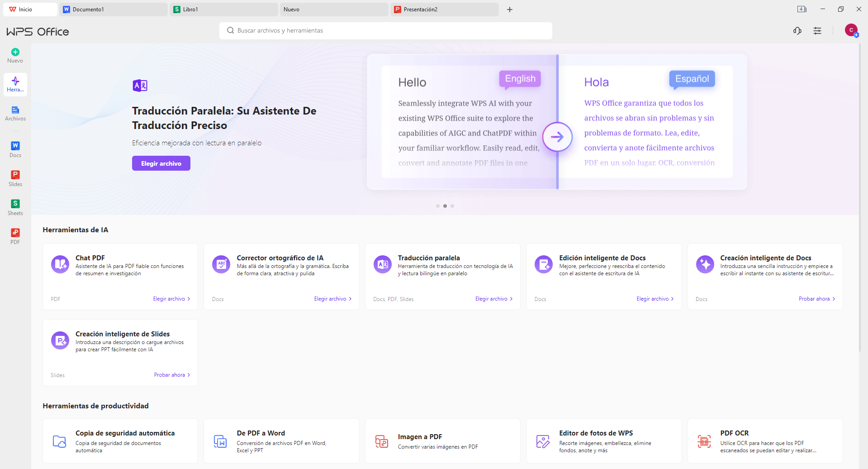Select the third carousel dot
This screenshot has width=868, height=469.
pyautogui.click(x=452, y=206)
